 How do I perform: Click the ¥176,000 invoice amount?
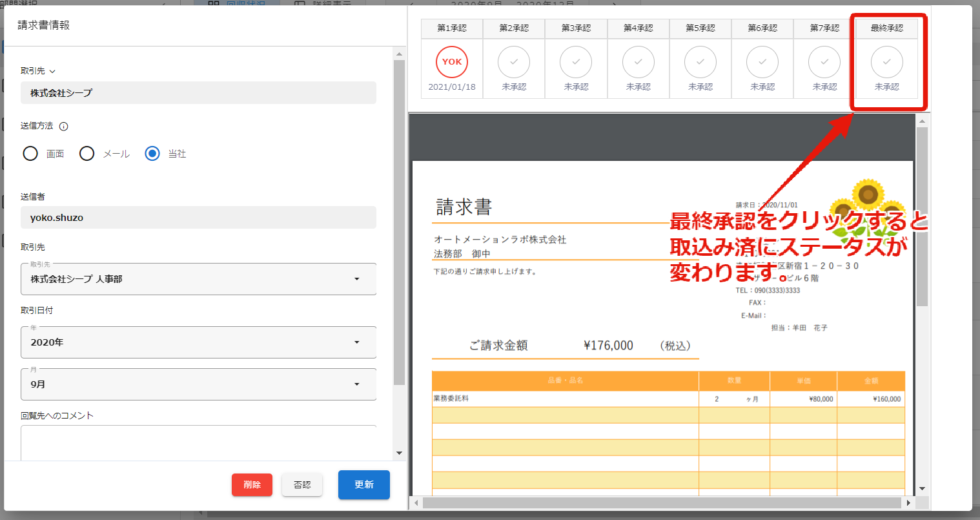(608, 346)
